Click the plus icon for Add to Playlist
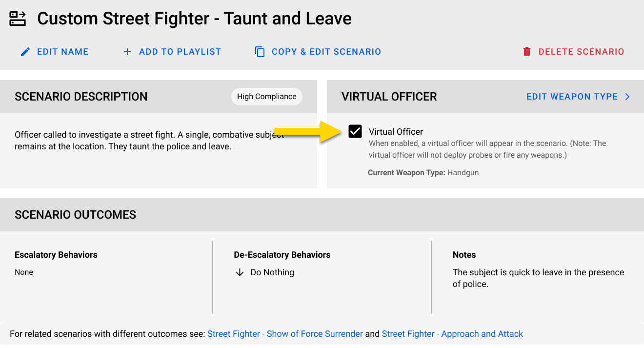644x348 pixels. 127,52
